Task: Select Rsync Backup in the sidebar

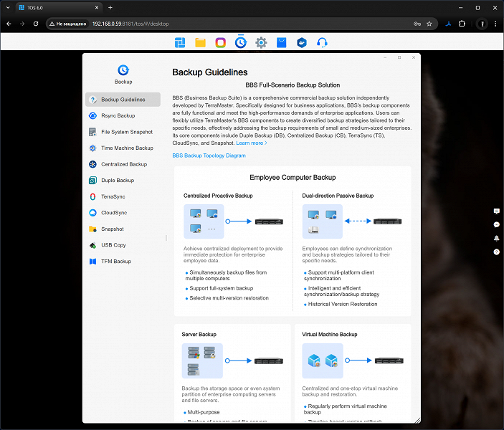Action: tap(123, 115)
